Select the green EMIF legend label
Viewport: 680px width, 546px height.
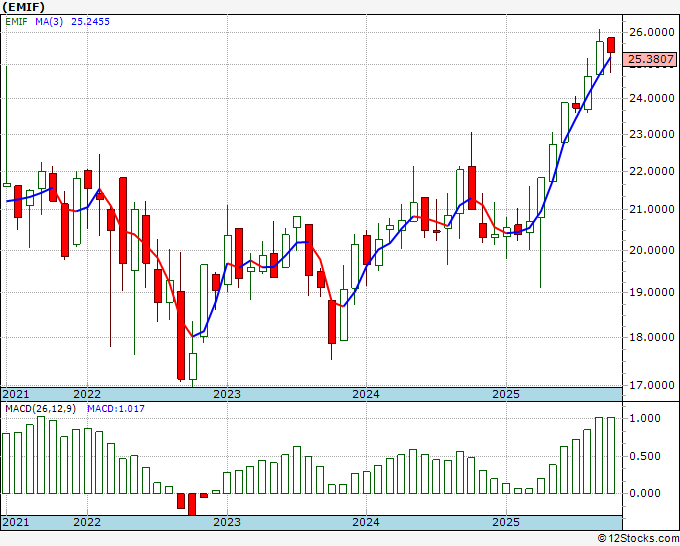[16, 21]
